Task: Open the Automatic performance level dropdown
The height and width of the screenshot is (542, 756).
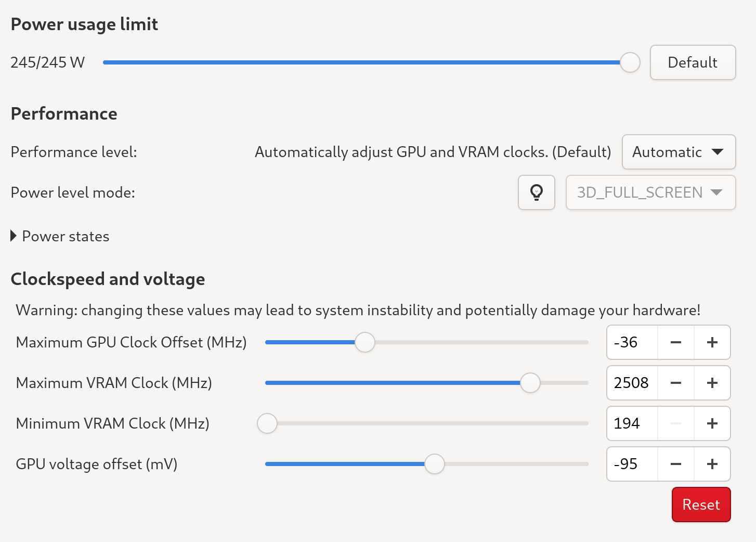Action: click(679, 152)
